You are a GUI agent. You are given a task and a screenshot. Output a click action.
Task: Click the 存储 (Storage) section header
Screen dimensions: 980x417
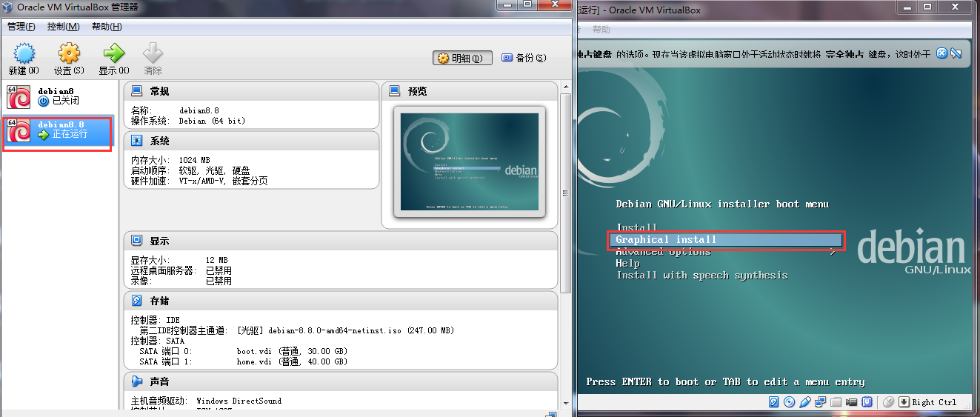[x=159, y=301]
